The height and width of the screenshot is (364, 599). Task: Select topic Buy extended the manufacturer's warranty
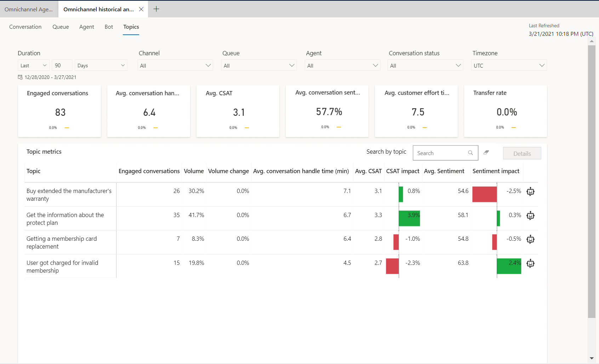pos(69,195)
